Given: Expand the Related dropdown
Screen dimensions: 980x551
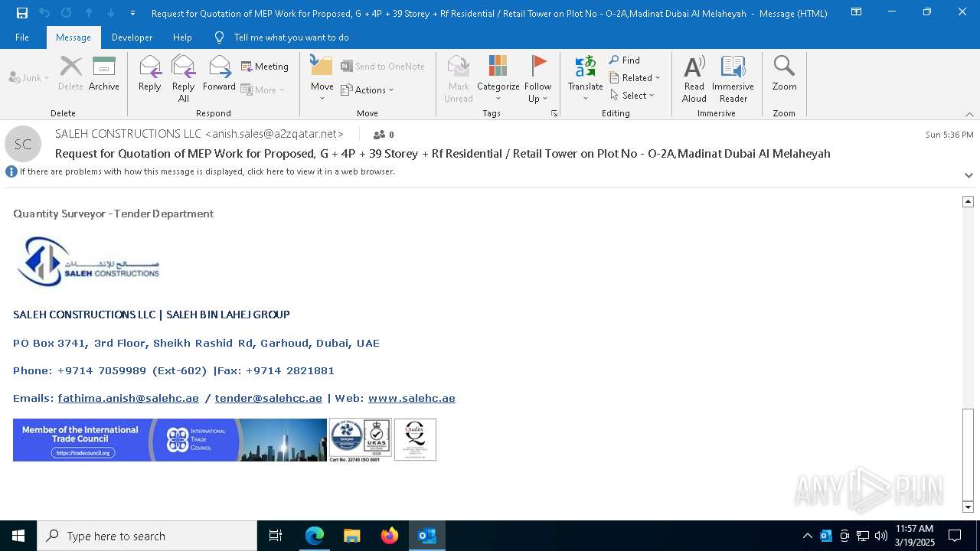Looking at the screenshot, I should pyautogui.click(x=635, y=77).
